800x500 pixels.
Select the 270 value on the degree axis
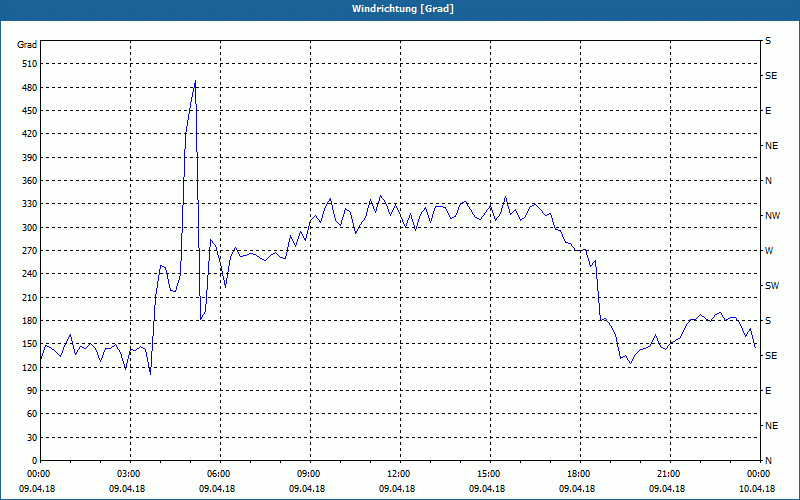[x=30, y=251]
